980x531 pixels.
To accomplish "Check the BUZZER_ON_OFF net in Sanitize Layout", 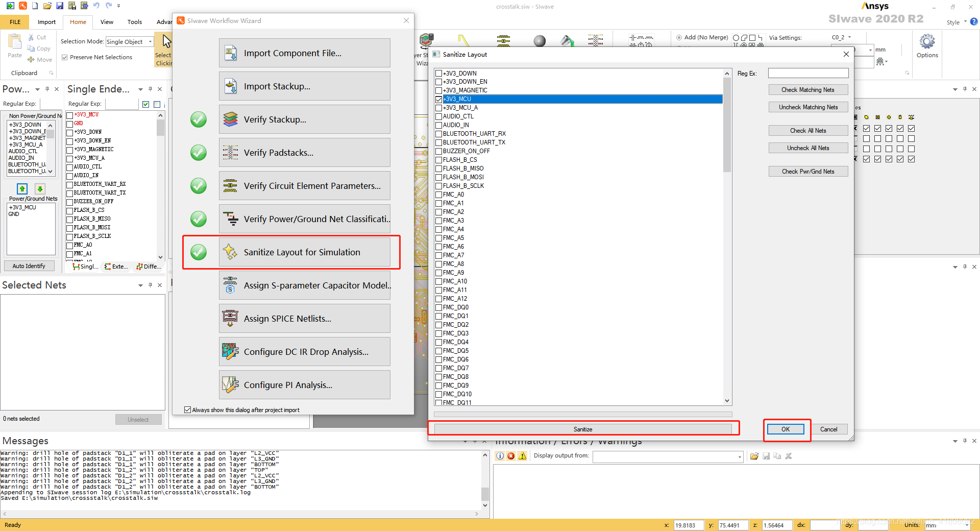I will point(438,151).
